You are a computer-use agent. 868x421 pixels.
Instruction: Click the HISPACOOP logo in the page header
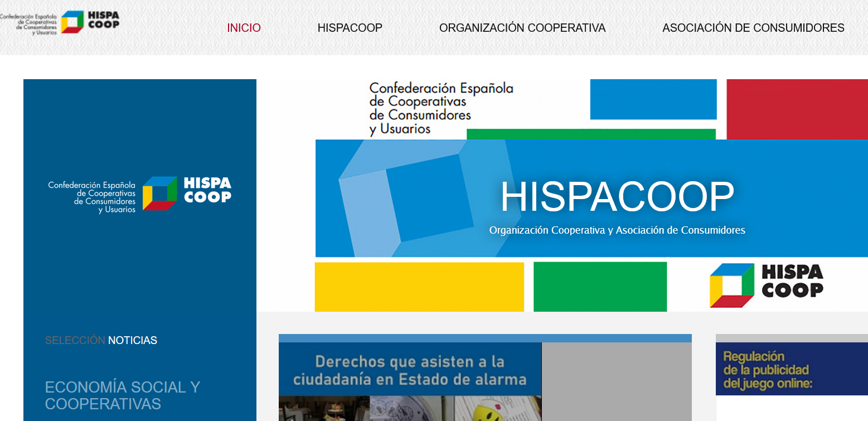(x=61, y=21)
